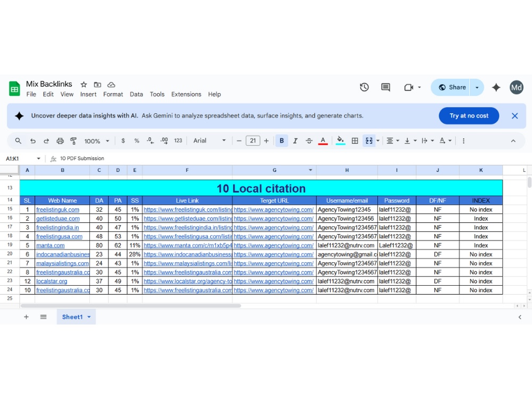Open the comments panel icon

pyautogui.click(x=385, y=87)
